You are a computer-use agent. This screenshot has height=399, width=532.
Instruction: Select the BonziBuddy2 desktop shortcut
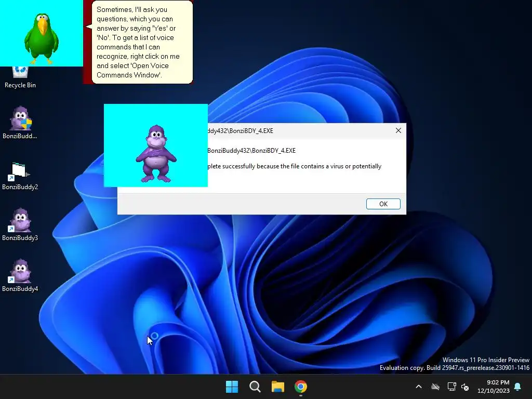20,176
